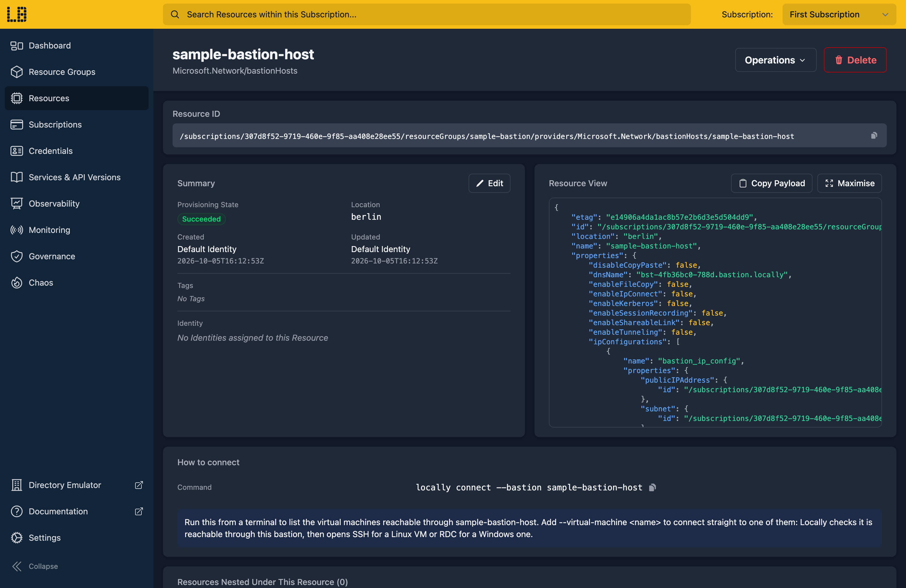The image size is (906, 588).
Task: Click the locally connect --bastion command text
Action: point(529,487)
